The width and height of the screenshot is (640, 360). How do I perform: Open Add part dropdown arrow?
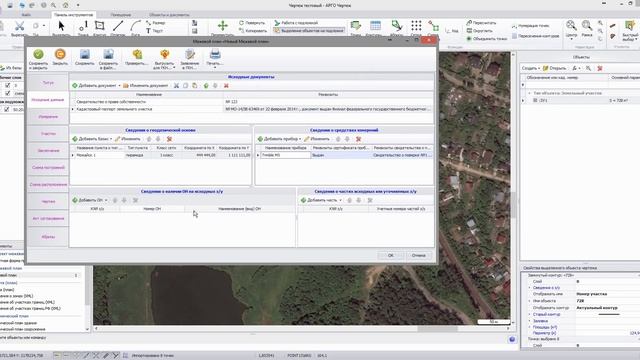[x=340, y=200]
